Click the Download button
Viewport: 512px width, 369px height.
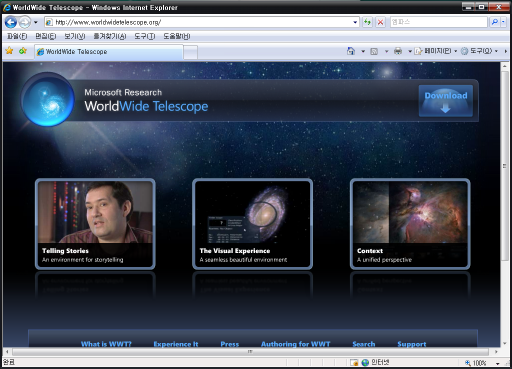pos(446,101)
